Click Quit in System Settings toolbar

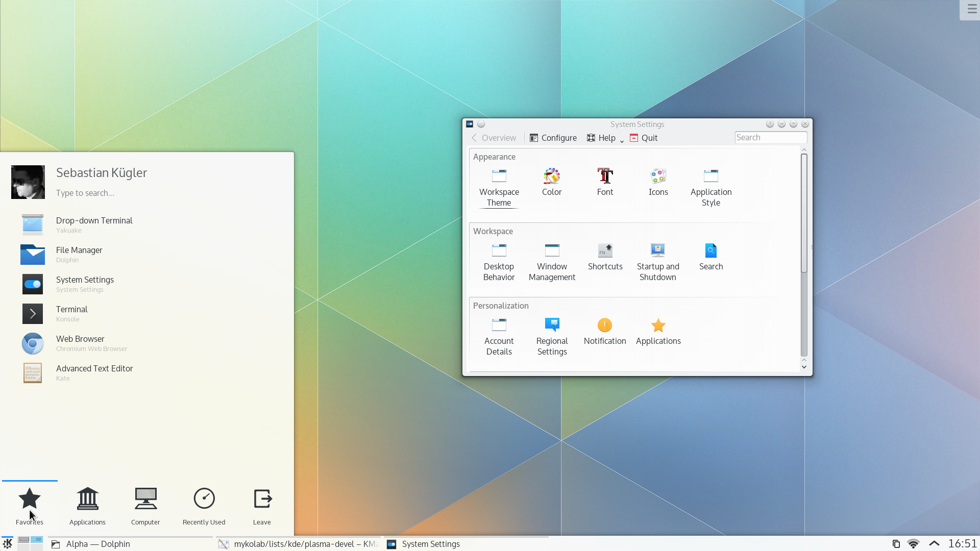tap(644, 137)
